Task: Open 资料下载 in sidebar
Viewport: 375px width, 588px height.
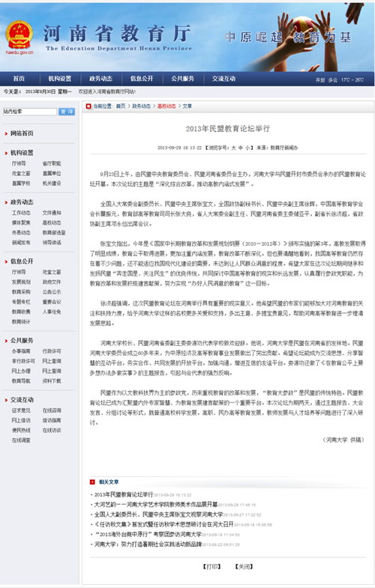Action: point(52,381)
